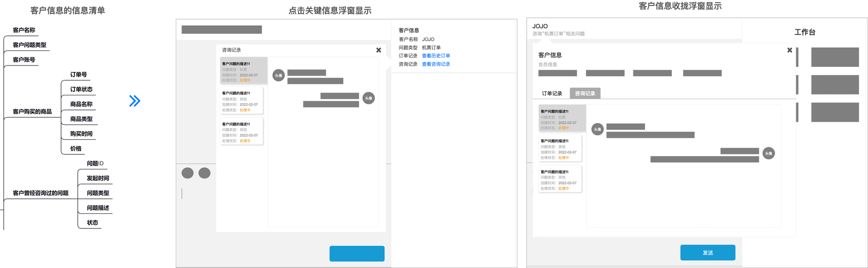Image resolution: width=868 pixels, height=268 pixels.
Task: Click the first gray circle toolbar icon
Action: pos(188,173)
